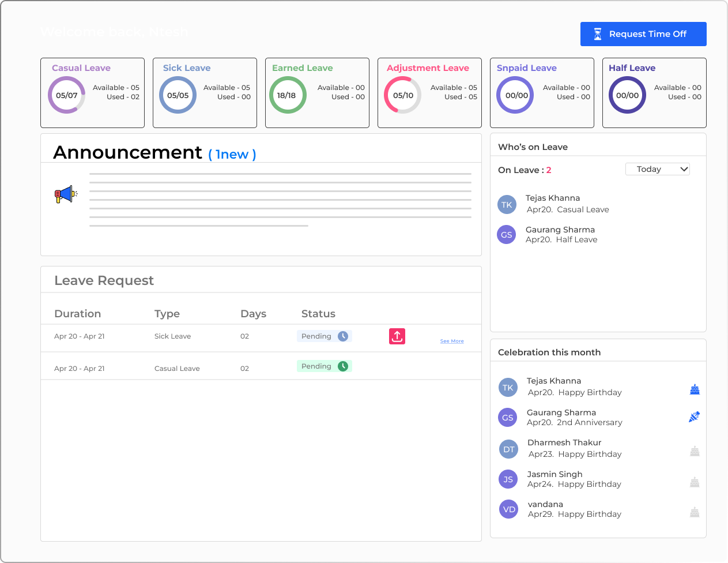Click 'Apr20. Half Leave' under Gaurang Sharma
The width and height of the screenshot is (728, 563).
tap(561, 239)
